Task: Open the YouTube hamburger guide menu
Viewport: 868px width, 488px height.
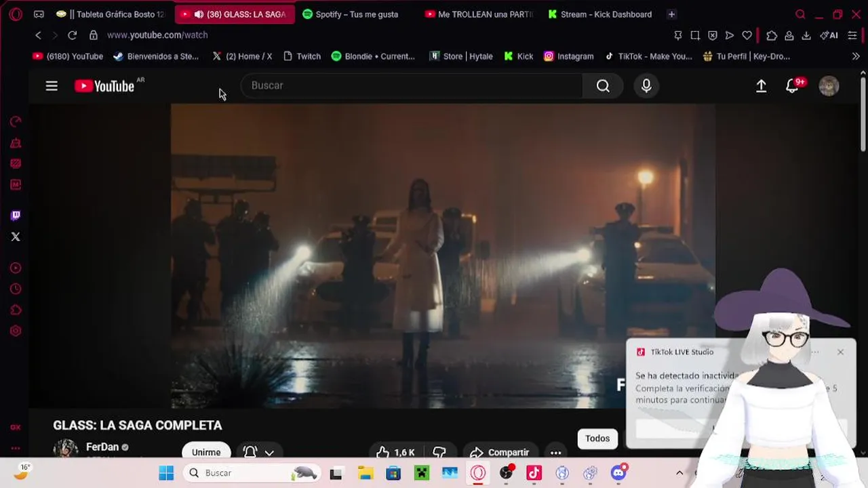Action: coord(52,86)
